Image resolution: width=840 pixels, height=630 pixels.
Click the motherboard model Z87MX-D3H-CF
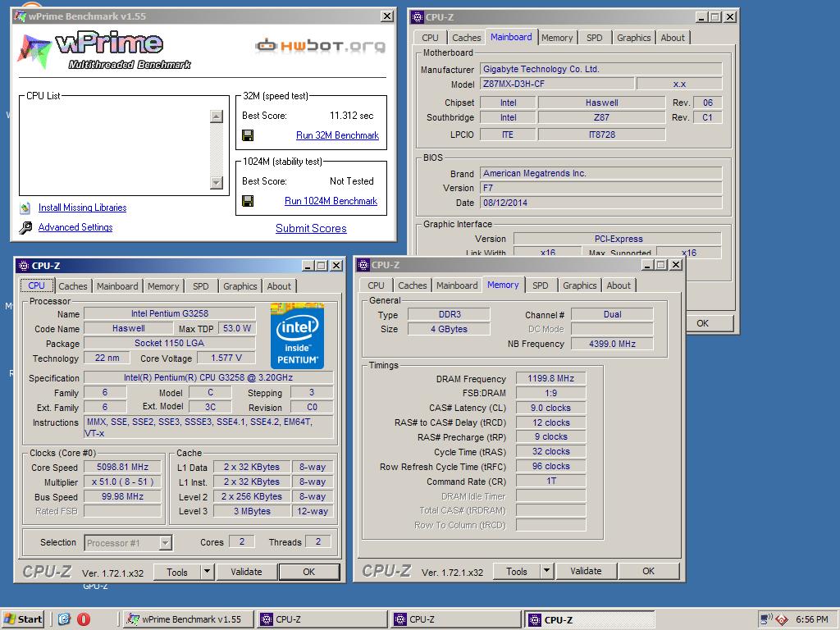coord(557,84)
